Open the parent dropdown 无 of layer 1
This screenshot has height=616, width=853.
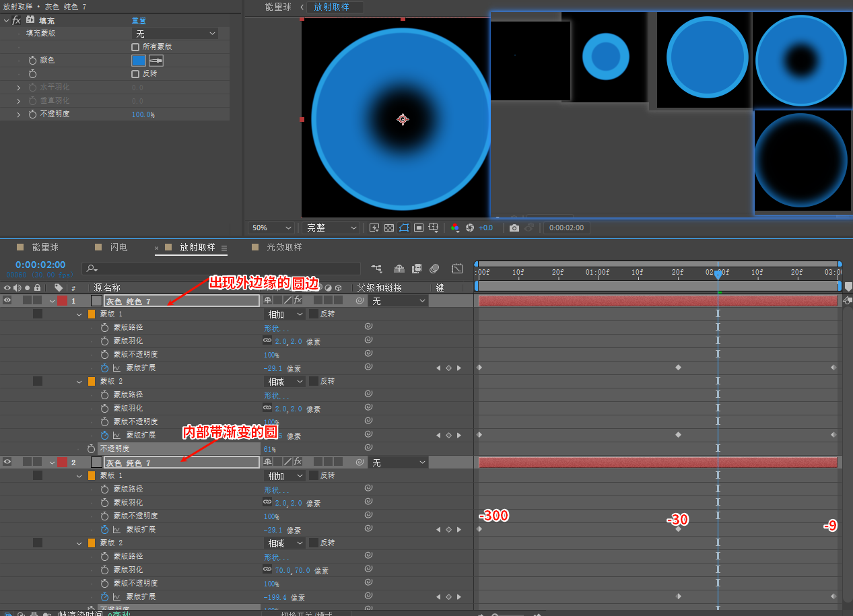point(399,301)
